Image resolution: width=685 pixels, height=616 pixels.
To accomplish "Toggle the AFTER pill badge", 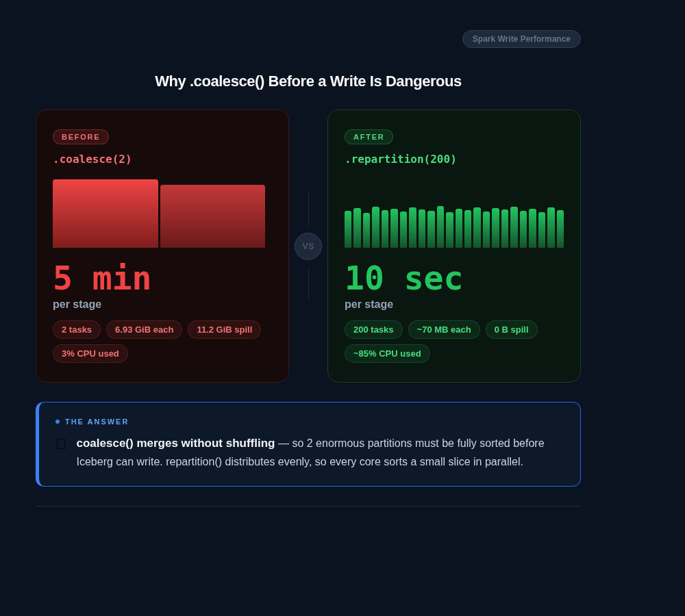I will point(369,136).
